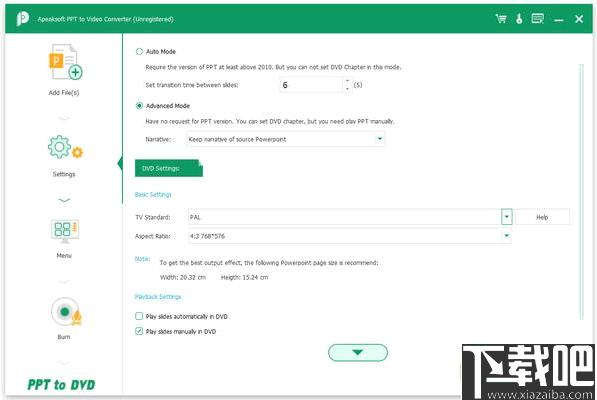Click the transition time input field
597x400 pixels.
coord(311,85)
